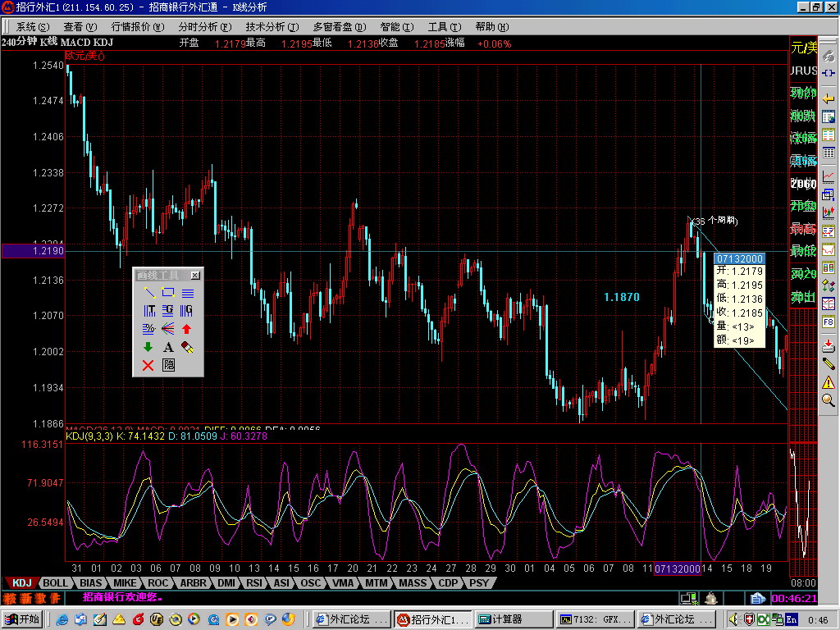Select the rectangle drawing tool
This screenshot has height=630, width=840.
pyautogui.click(x=168, y=292)
